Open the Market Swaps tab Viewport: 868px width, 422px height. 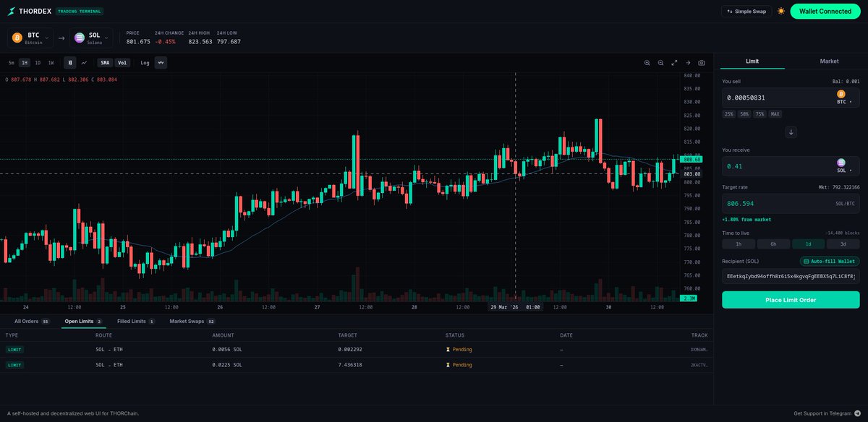(x=192, y=321)
